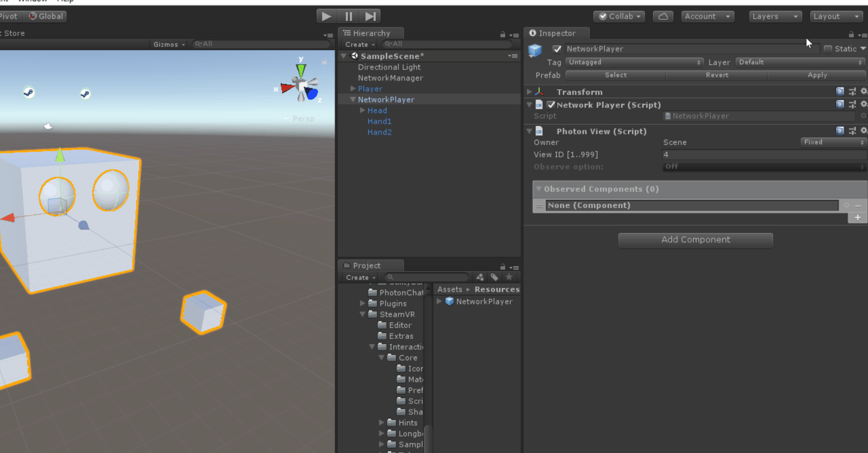Toggle the Hierarchy panel lock icon

coord(503,34)
